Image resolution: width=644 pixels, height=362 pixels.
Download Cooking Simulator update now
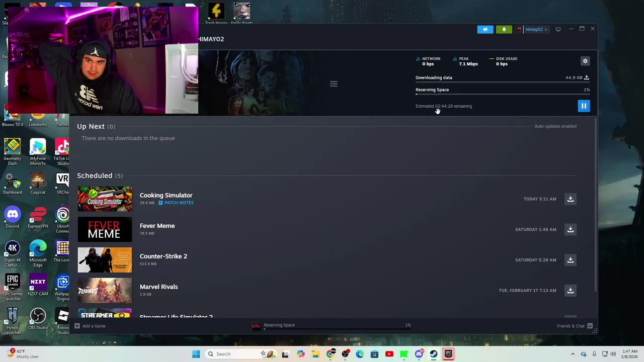(x=571, y=199)
